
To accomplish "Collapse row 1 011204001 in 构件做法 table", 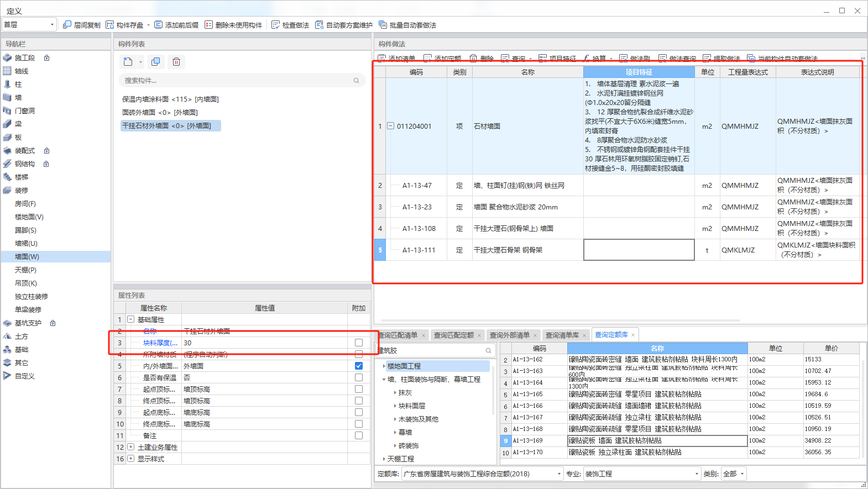I will (x=390, y=126).
